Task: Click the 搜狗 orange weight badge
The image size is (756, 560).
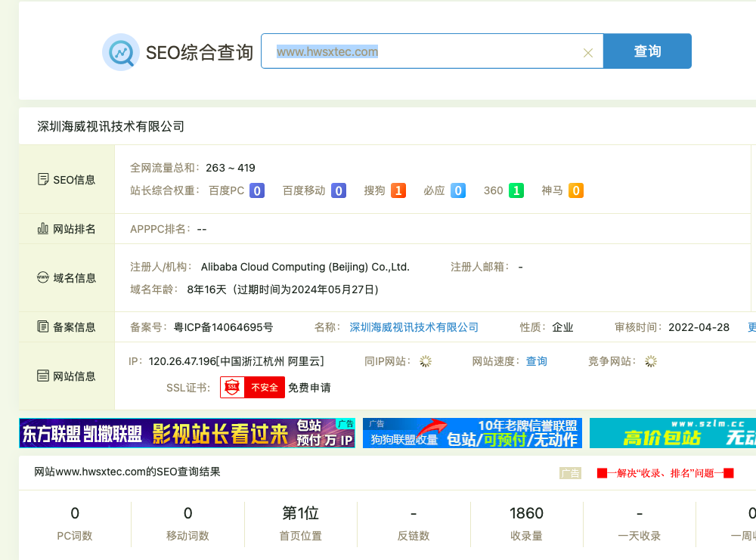Action: [398, 190]
